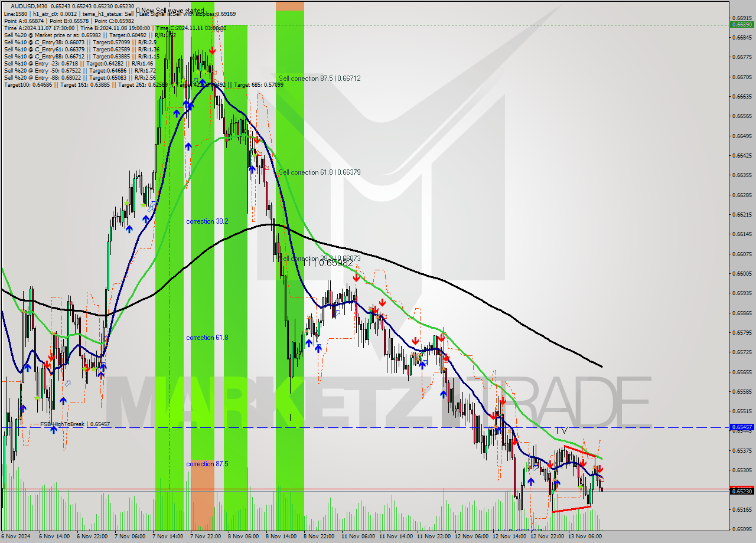Select the 'Sell %10 @ C_Entry38' line
Viewport: 756px width, 543px height.
click(80, 42)
